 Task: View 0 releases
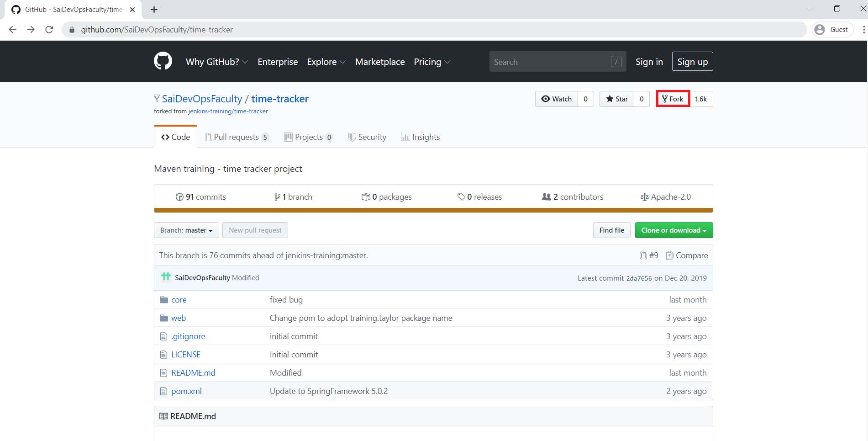(480, 197)
